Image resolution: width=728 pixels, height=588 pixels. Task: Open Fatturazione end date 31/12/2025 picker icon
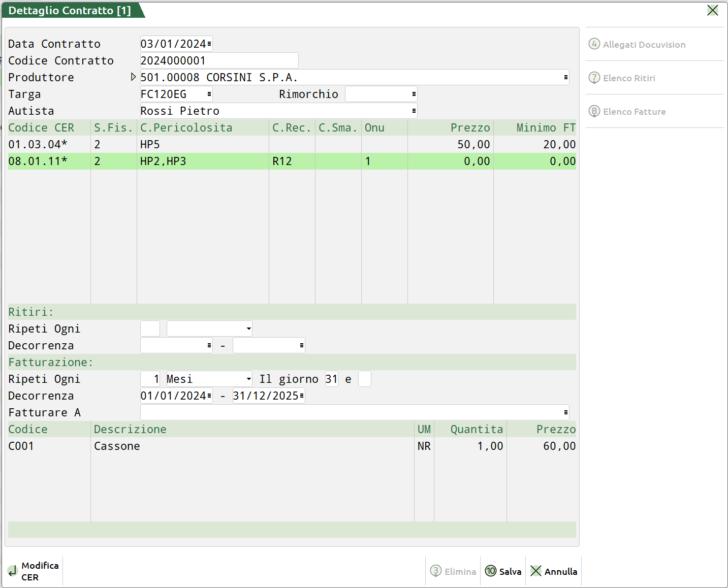[302, 396]
